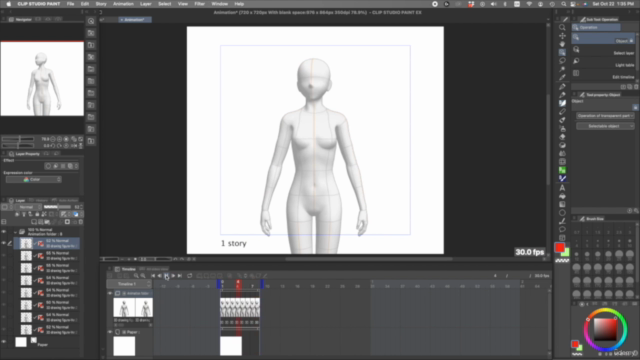Select the Zoom magnifier tool in toolbar
Screen dimensions: 640x360
[x=562, y=27]
